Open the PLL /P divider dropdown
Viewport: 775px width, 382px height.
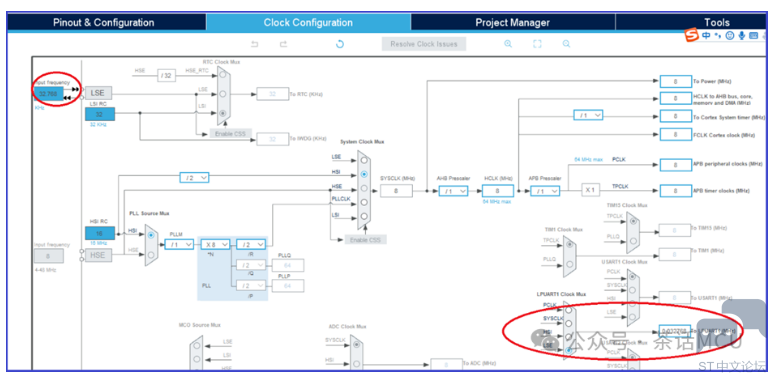[x=251, y=286]
